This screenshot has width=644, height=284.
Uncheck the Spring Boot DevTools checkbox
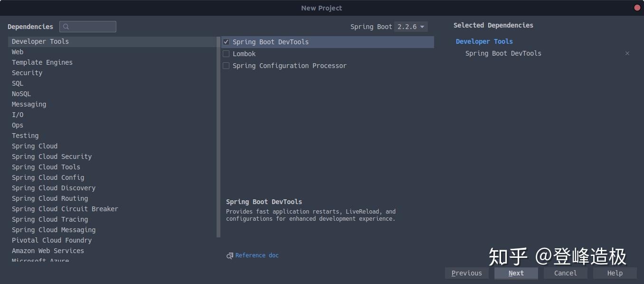point(226,42)
